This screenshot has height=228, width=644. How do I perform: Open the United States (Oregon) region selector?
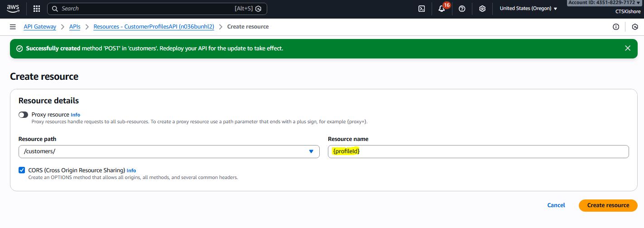tap(528, 9)
